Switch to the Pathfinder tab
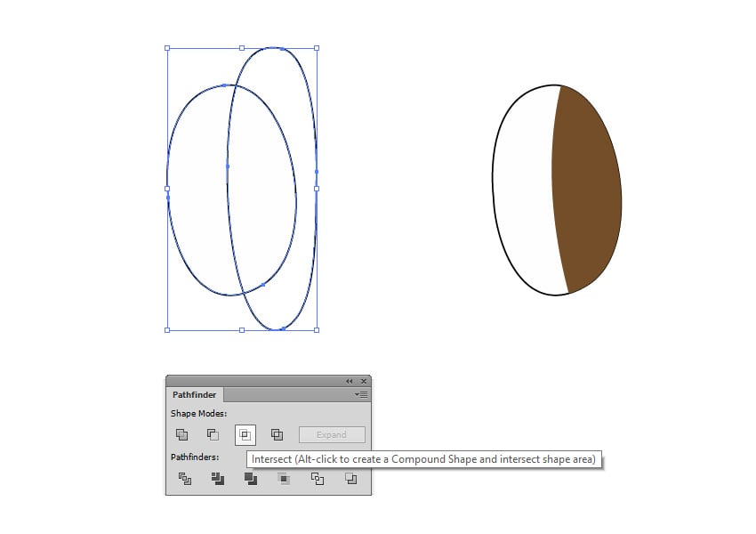This screenshot has width=756, height=534. point(194,394)
